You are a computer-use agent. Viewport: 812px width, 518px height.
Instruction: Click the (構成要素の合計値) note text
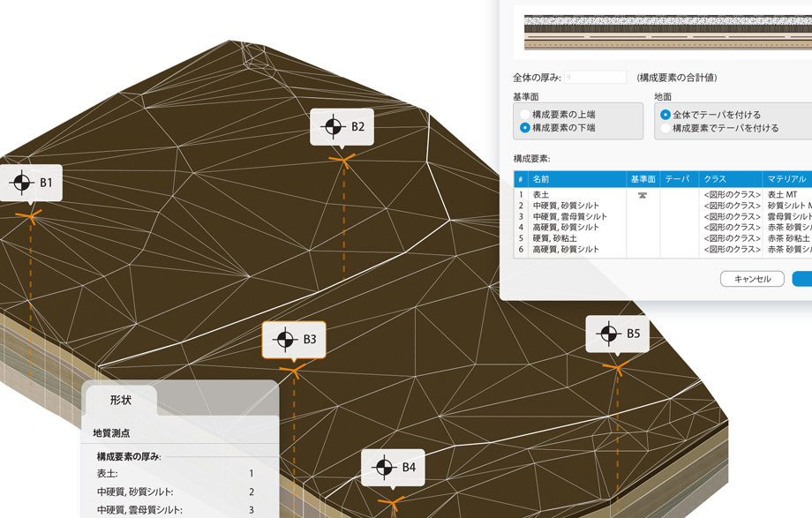tap(677, 78)
